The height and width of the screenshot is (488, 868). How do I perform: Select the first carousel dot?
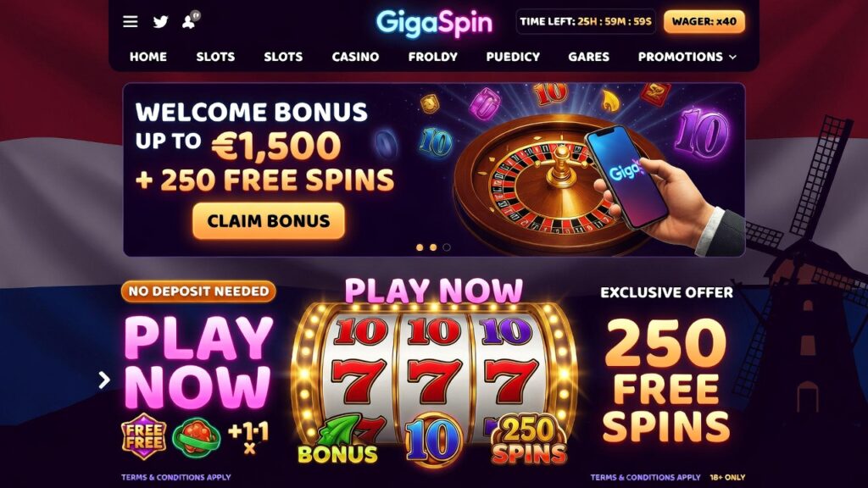pyautogui.click(x=420, y=247)
